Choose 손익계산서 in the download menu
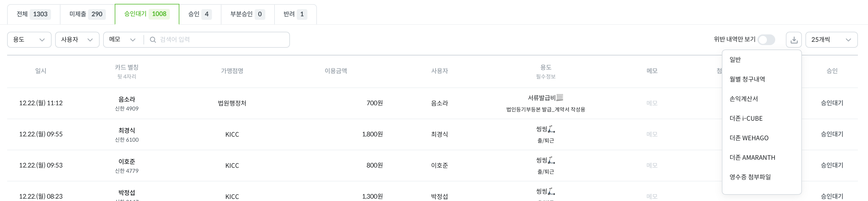The width and height of the screenshot is (868, 201). [x=743, y=99]
